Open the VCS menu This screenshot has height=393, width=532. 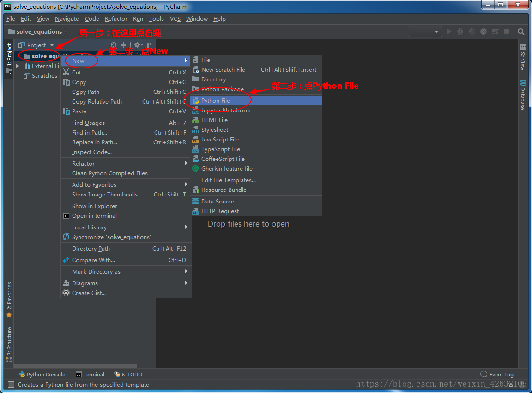175,18
